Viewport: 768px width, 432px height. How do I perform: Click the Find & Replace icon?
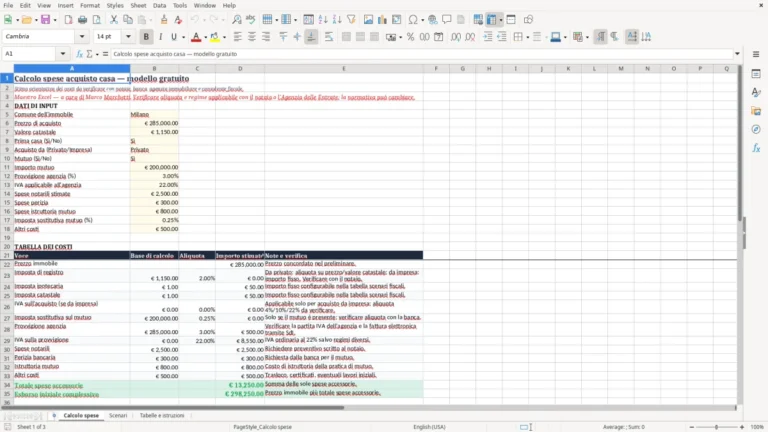[237, 20]
